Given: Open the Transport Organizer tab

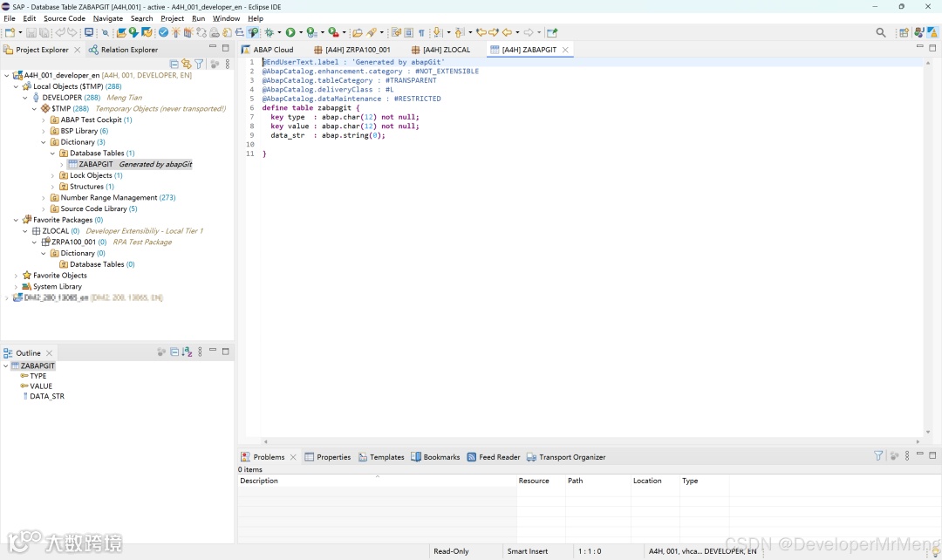Looking at the screenshot, I should pyautogui.click(x=566, y=457).
